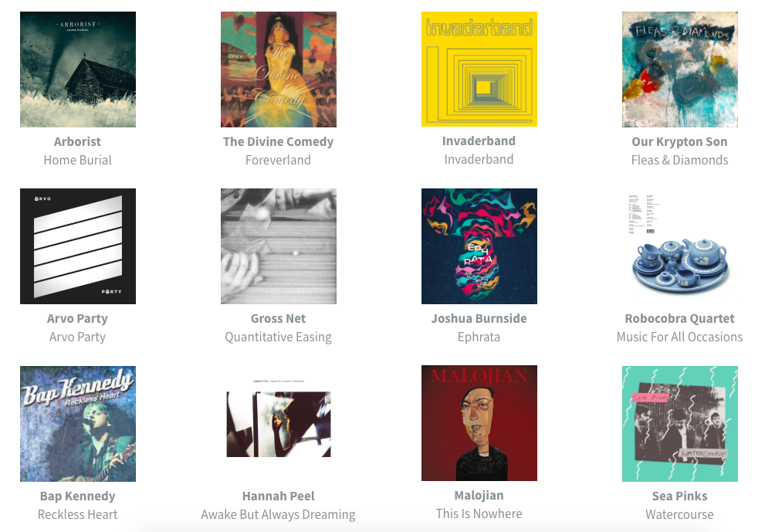This screenshot has height=532, width=765.
Task: Click the Arvo Party striped album cover
Action: pyautogui.click(x=78, y=246)
